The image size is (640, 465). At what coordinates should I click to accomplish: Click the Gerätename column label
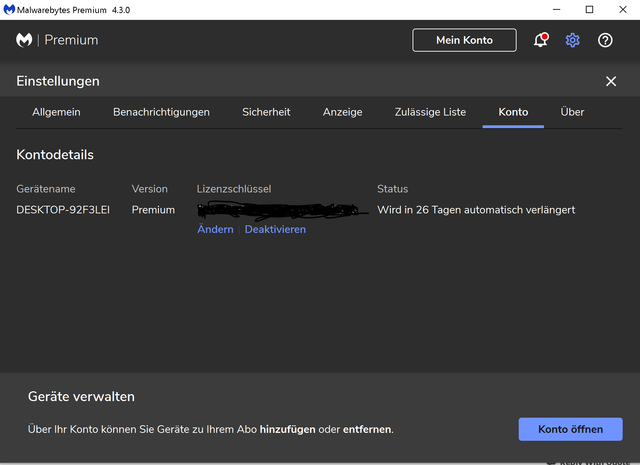coord(46,189)
